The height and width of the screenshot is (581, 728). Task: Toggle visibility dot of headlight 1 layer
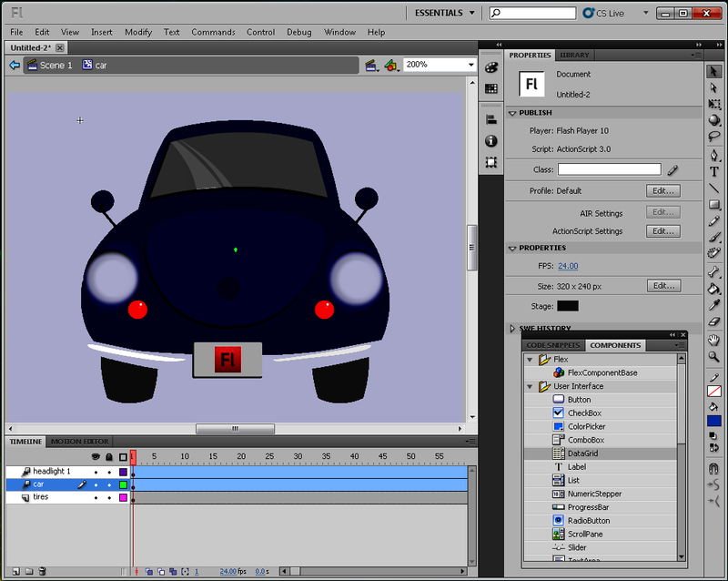click(x=96, y=472)
